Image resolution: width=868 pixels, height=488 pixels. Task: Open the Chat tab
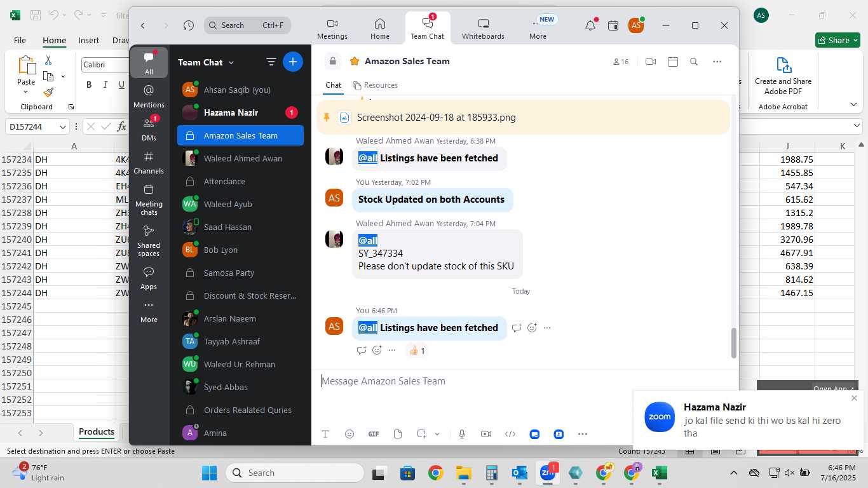click(334, 85)
